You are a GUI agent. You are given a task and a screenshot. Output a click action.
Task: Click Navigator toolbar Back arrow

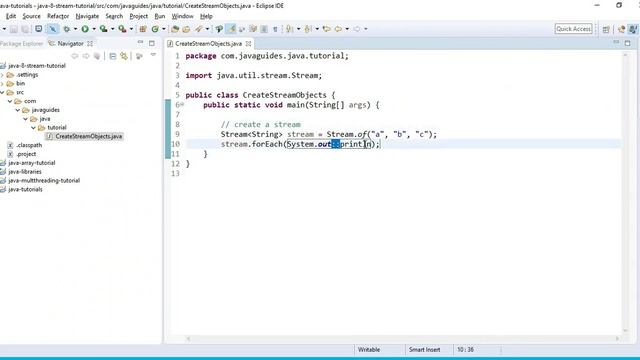75,56
